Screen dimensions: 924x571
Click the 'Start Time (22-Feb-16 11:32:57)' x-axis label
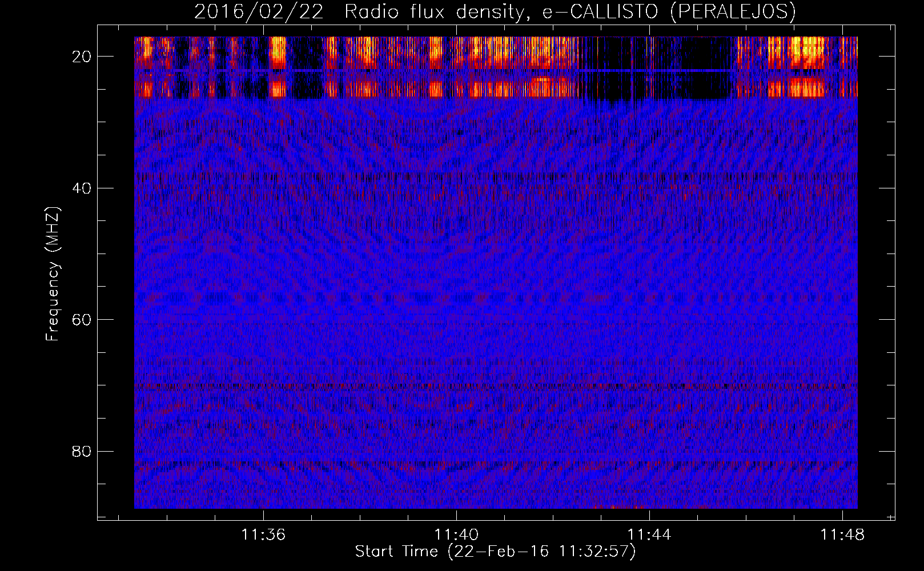495,552
